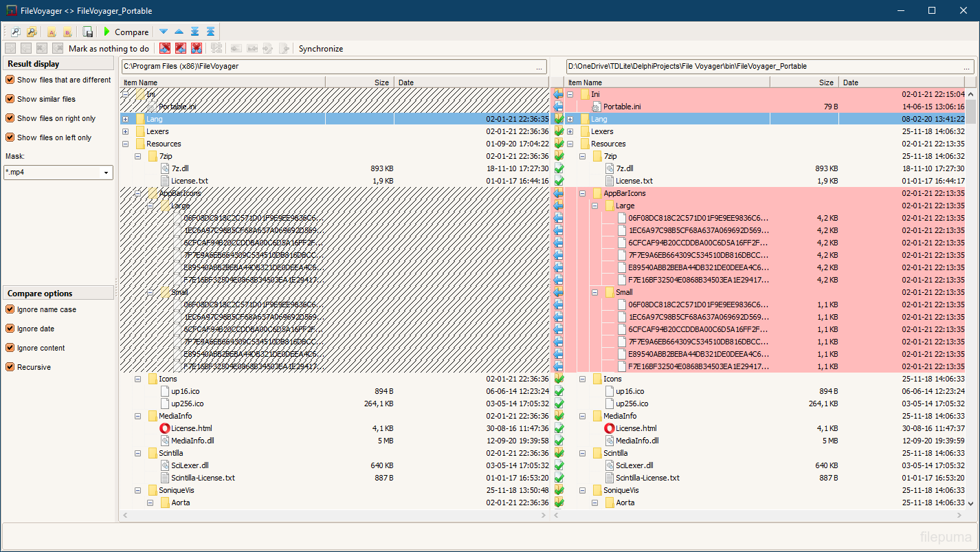The width and height of the screenshot is (980, 552).
Task: Click the first magnifier icon in the toolbar
Action: [x=15, y=32]
